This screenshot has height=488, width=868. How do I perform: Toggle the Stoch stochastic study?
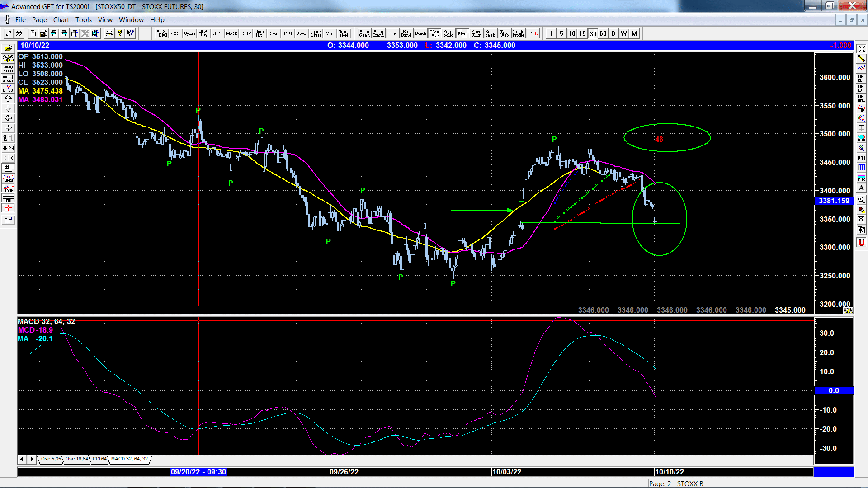302,33
